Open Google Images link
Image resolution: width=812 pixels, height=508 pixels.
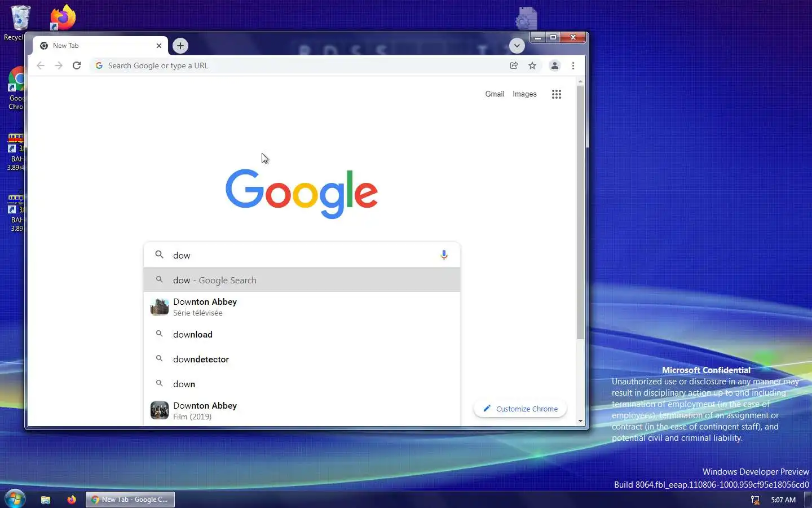point(524,94)
